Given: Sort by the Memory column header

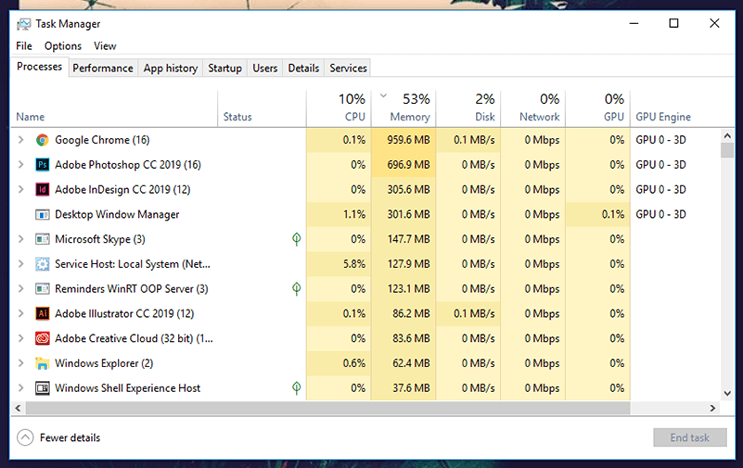Looking at the screenshot, I should (x=404, y=108).
